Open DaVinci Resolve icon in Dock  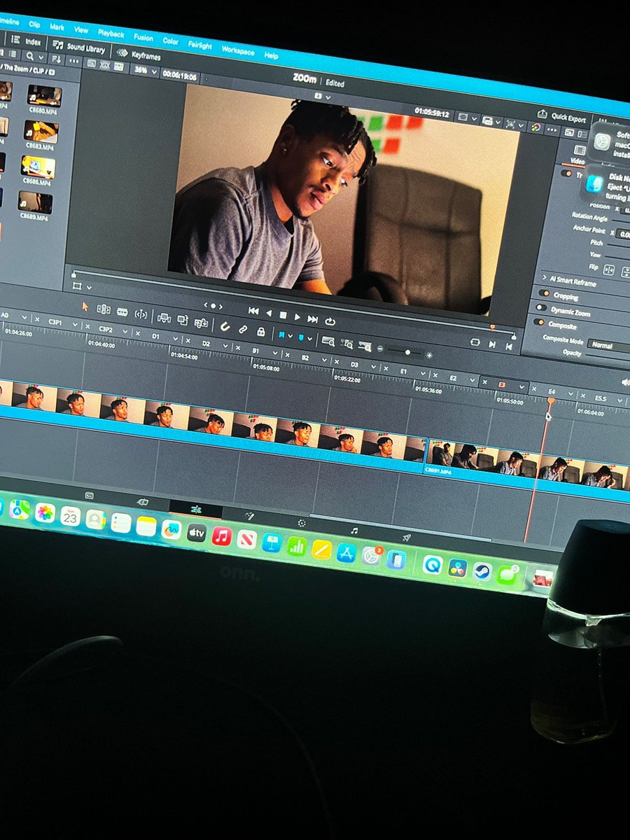point(458,568)
